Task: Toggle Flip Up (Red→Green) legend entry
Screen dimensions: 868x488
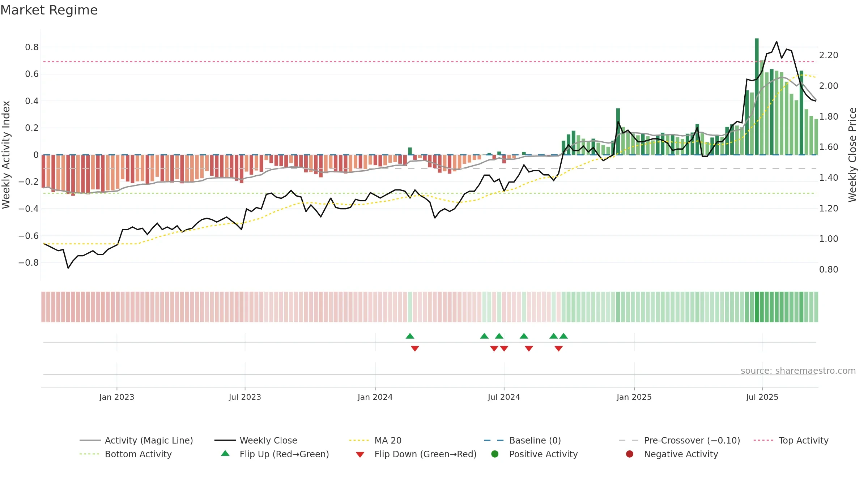Action: tap(275, 454)
